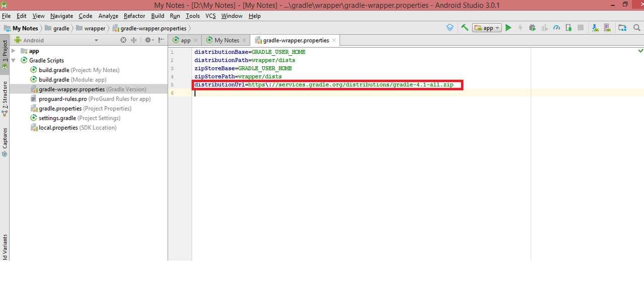
Task: Open the Project panel settings gear
Action: coord(149,40)
